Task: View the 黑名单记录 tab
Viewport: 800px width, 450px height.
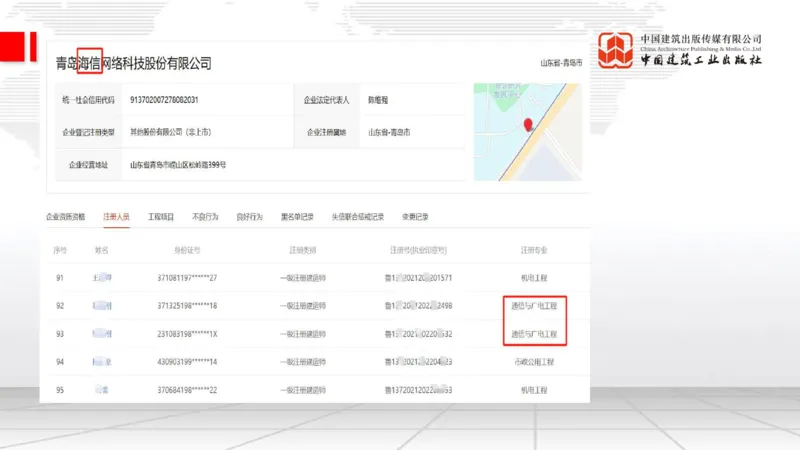Action: click(297, 217)
